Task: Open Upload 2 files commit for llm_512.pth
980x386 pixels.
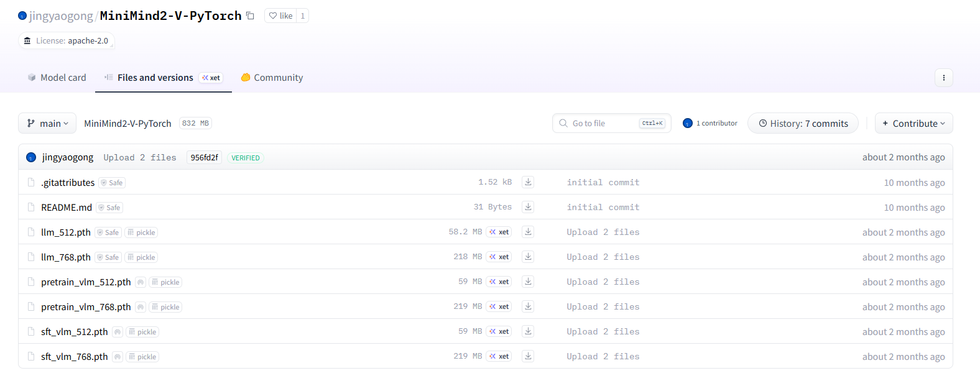Action: (603, 232)
